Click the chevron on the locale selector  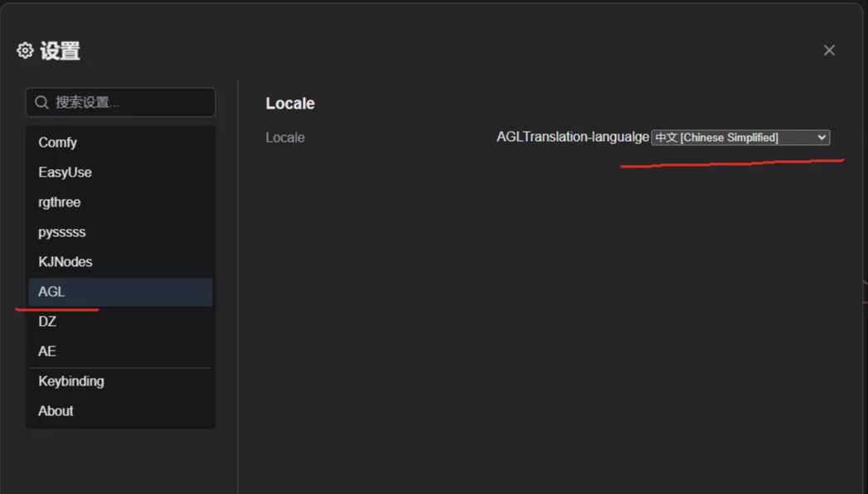point(821,137)
